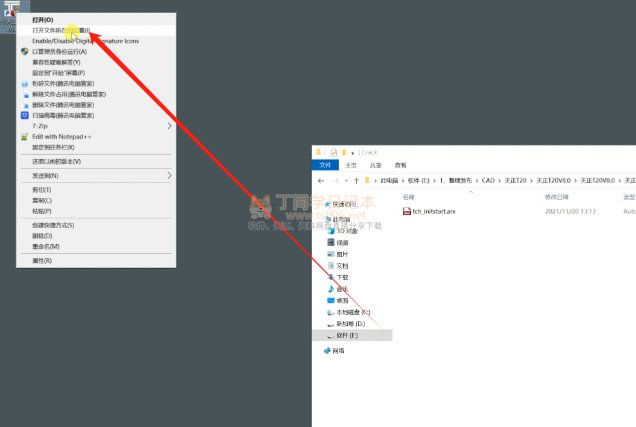Open the 文件 tab in Explorer
This screenshot has width=636, height=427.
click(325, 165)
